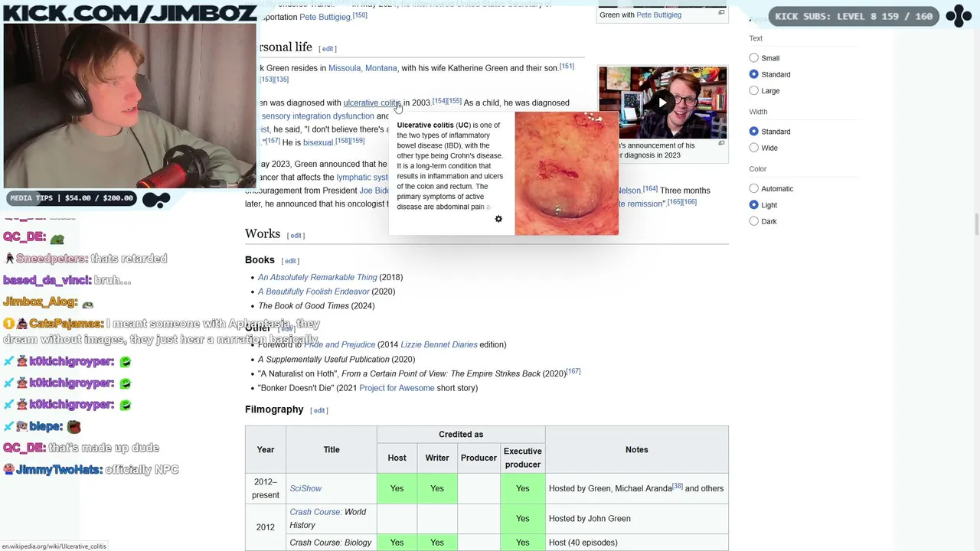
Task: Click the Pride and Prejudice link
Action: pyautogui.click(x=339, y=344)
